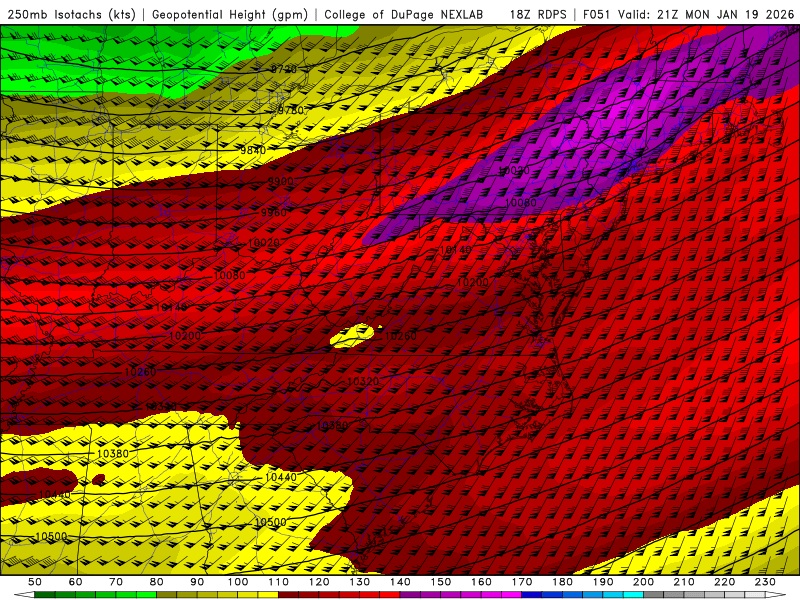
Task: Click the 9960 height contour label
Action: pos(273,212)
